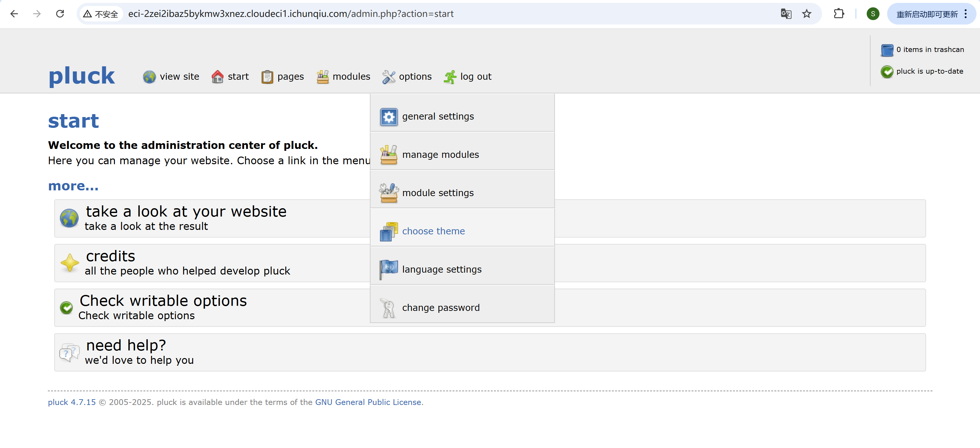Select log out in top menu

pos(475,77)
